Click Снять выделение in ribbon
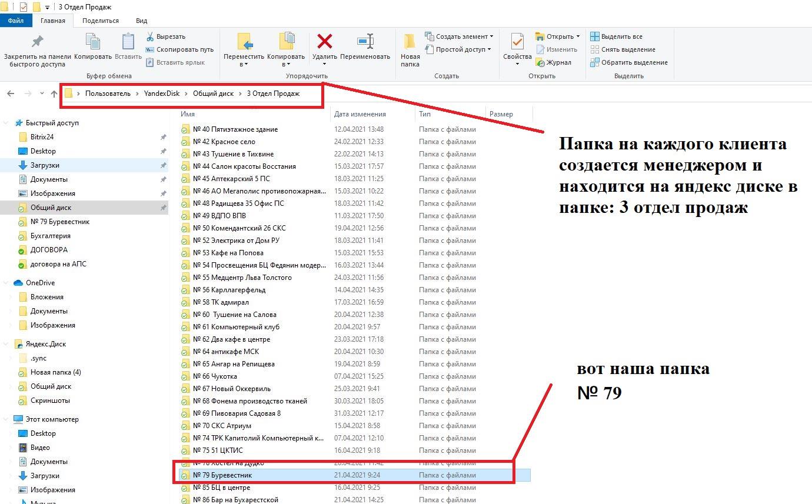Viewport: 812px width, 504px height. [623, 49]
